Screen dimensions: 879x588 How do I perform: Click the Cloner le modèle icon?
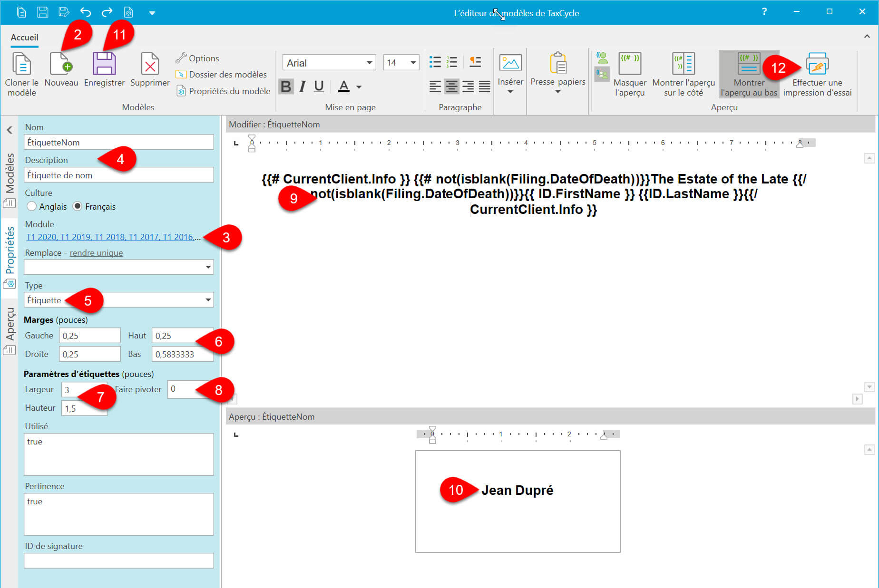[x=21, y=64]
